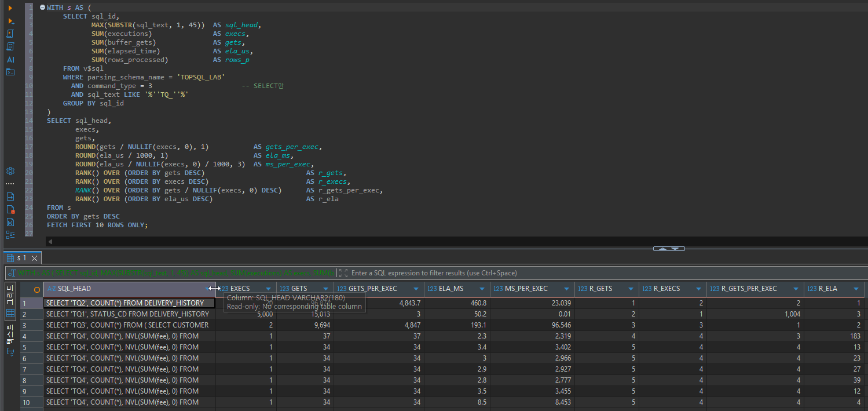This screenshot has width=868, height=411.
Task: Click the 193.1 ELA_MS cell
Action: [x=456, y=325]
